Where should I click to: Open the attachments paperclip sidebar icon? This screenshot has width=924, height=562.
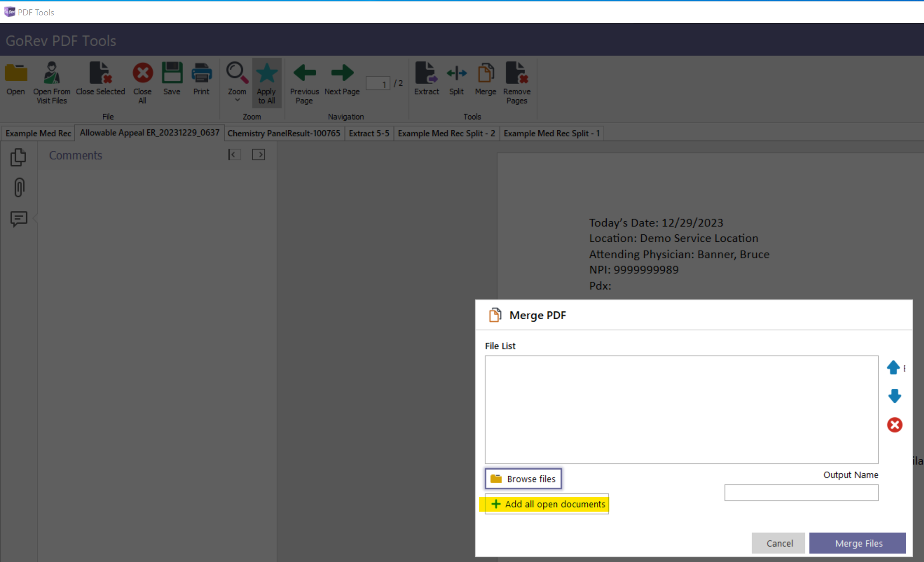pos(19,188)
